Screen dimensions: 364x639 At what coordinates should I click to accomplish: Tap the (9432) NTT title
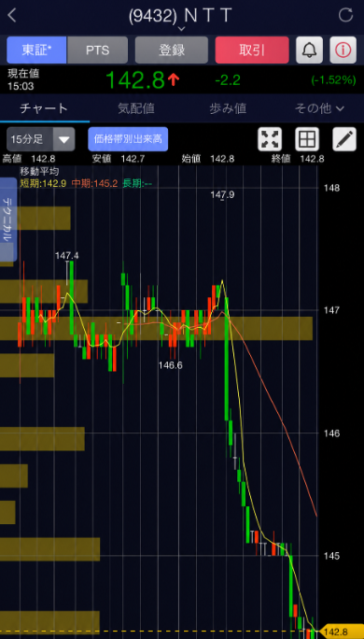point(180,16)
